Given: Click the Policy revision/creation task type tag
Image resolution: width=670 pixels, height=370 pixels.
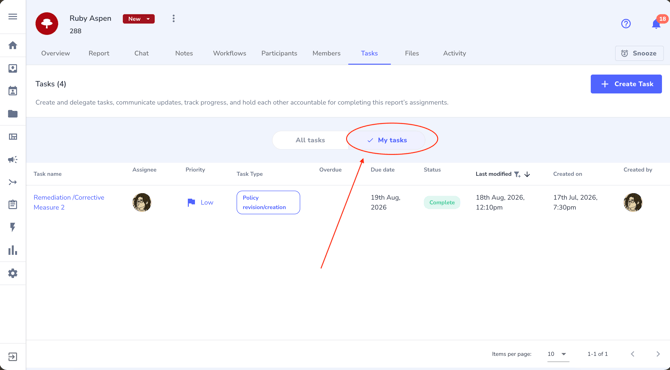Looking at the screenshot, I should (x=268, y=203).
